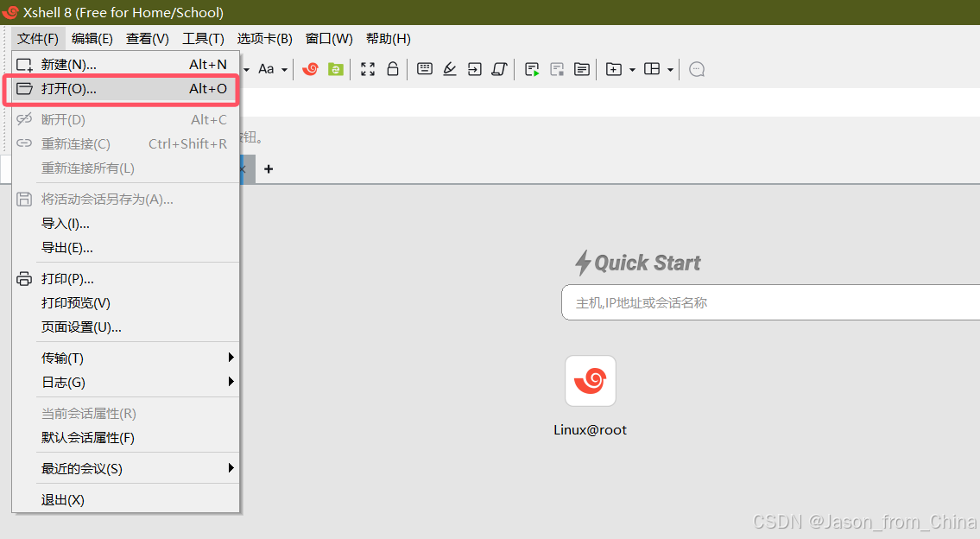The height and width of the screenshot is (539, 980).
Task: Expand the dropdown next to new tab icon
Action: (632, 70)
